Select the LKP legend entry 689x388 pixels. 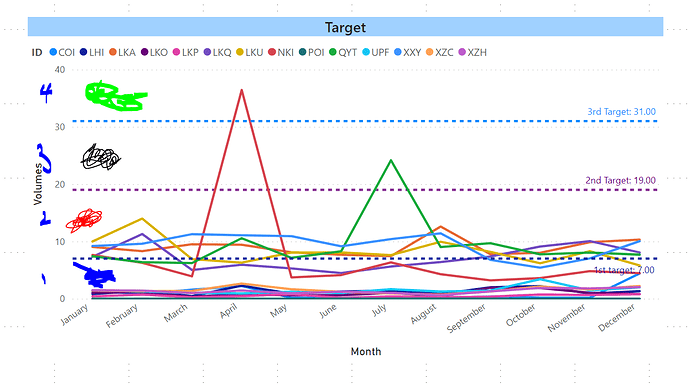point(186,52)
